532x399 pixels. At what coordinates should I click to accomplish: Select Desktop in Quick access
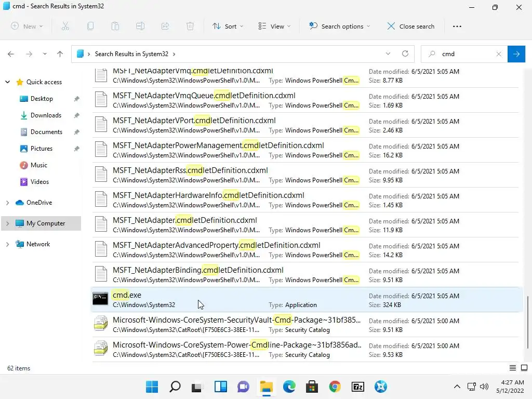point(42,98)
